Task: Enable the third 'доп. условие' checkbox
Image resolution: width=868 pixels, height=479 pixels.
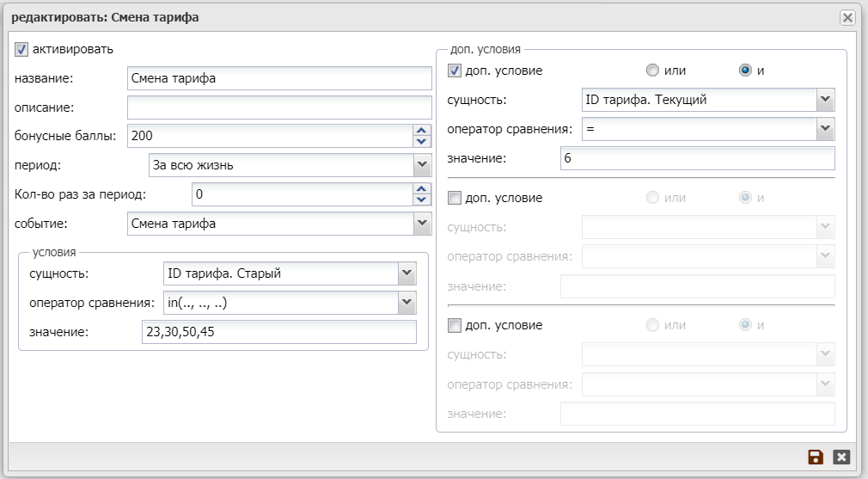Action: [455, 325]
